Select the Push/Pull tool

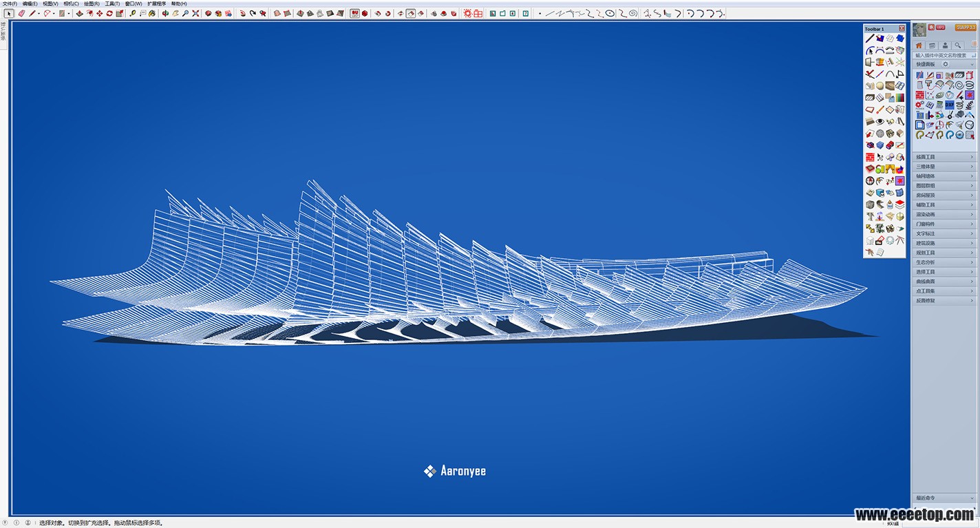(79, 13)
